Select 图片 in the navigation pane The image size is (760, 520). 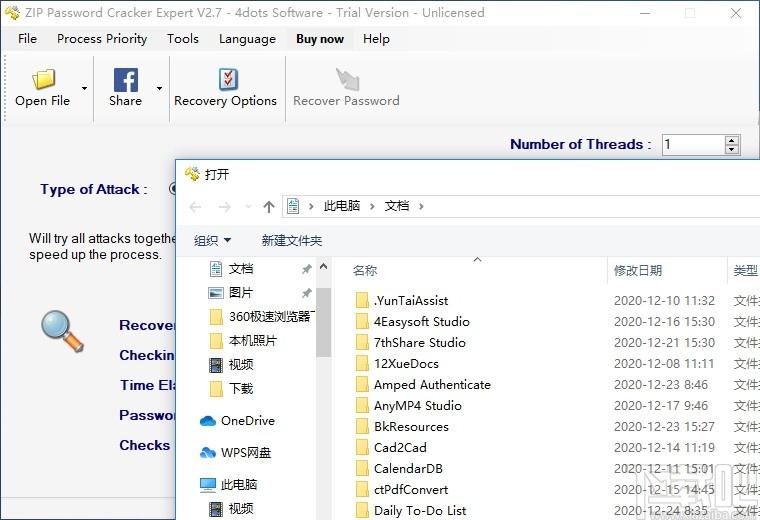tap(241, 293)
